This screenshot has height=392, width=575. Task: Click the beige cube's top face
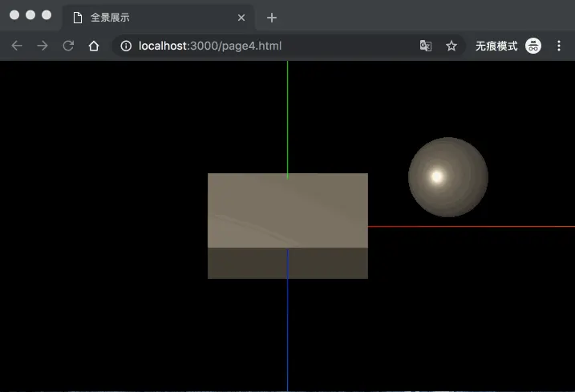tap(288, 211)
